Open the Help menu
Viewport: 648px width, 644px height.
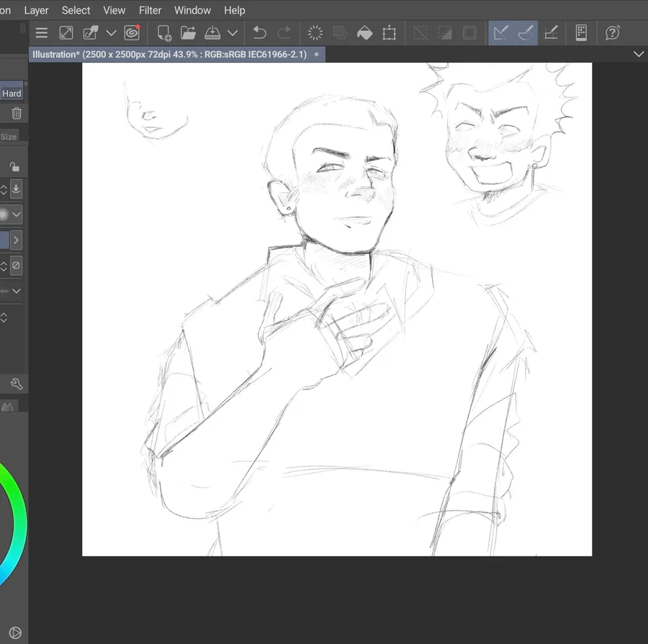[x=234, y=10]
